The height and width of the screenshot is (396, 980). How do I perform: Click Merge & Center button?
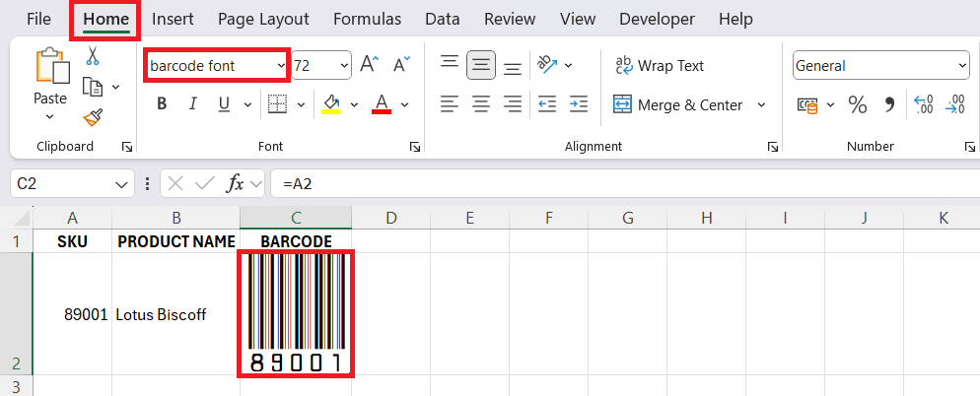678,105
